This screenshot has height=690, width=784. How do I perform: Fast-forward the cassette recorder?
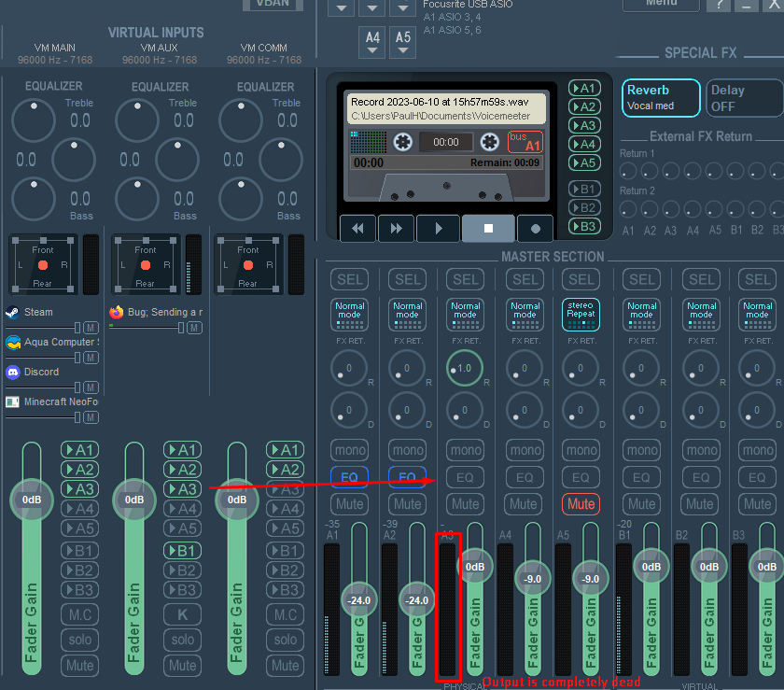(x=397, y=228)
